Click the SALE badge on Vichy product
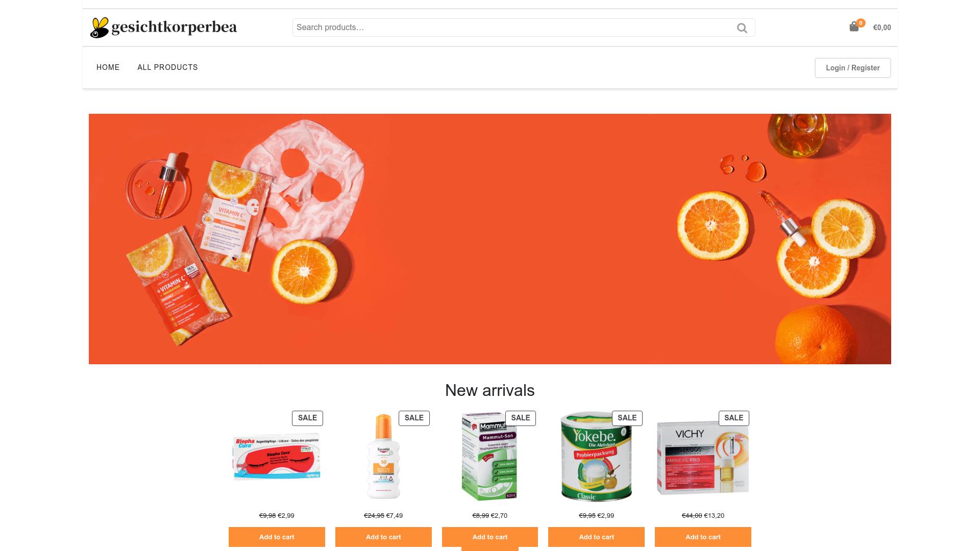Screen dimensions: 980x551 (x=733, y=418)
